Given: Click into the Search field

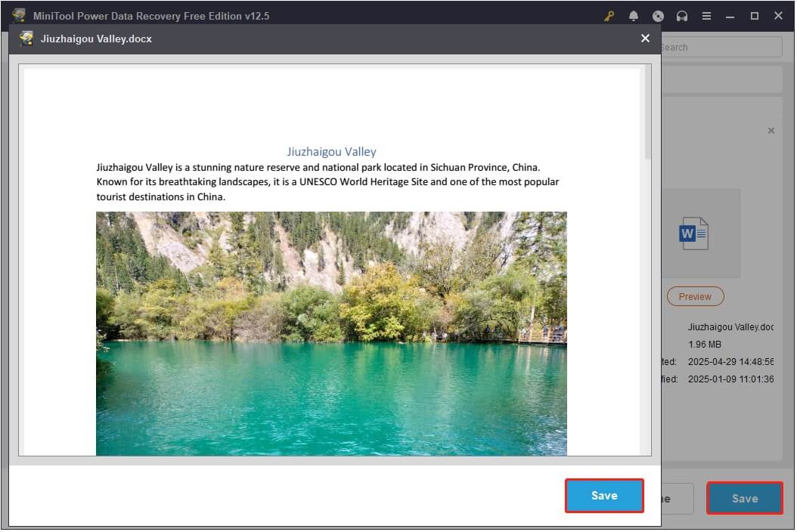Looking at the screenshot, I should point(718,47).
